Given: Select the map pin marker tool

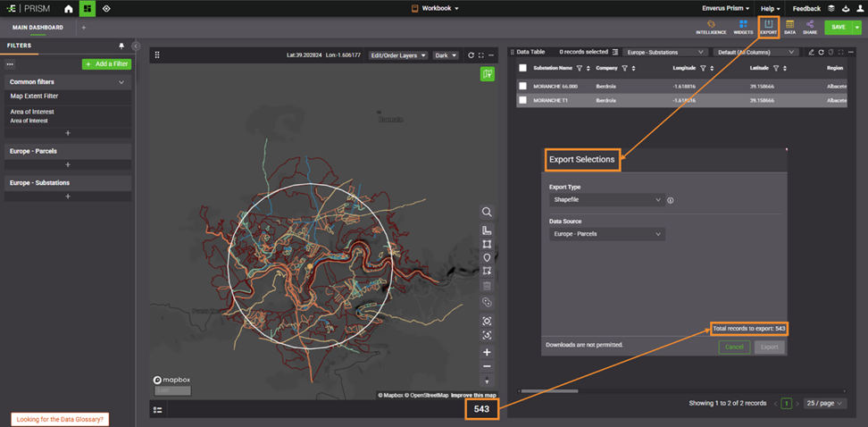Looking at the screenshot, I should pyautogui.click(x=487, y=257).
